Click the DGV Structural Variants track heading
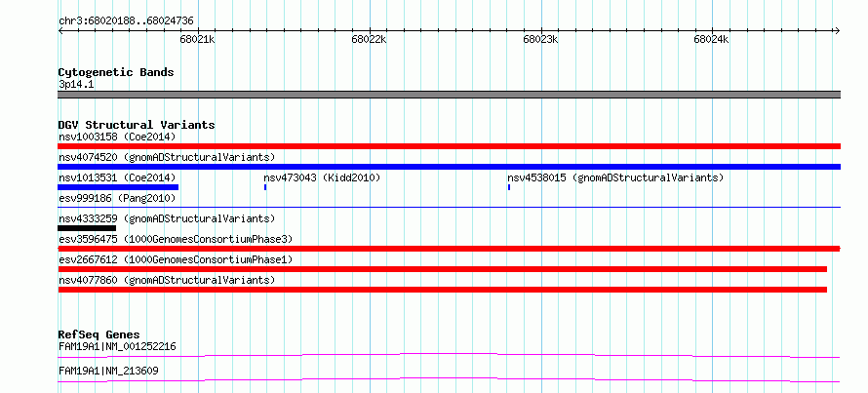Viewport: 868px width, 393px height. [x=137, y=125]
